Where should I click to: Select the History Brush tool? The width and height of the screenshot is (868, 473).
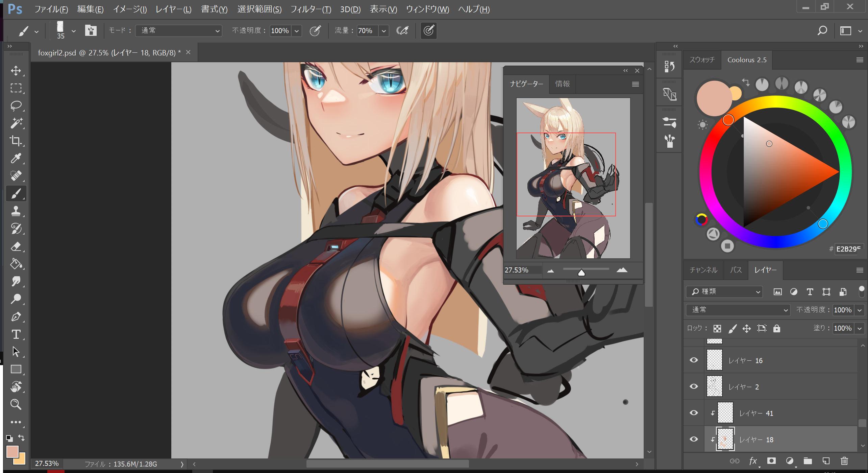(x=16, y=229)
